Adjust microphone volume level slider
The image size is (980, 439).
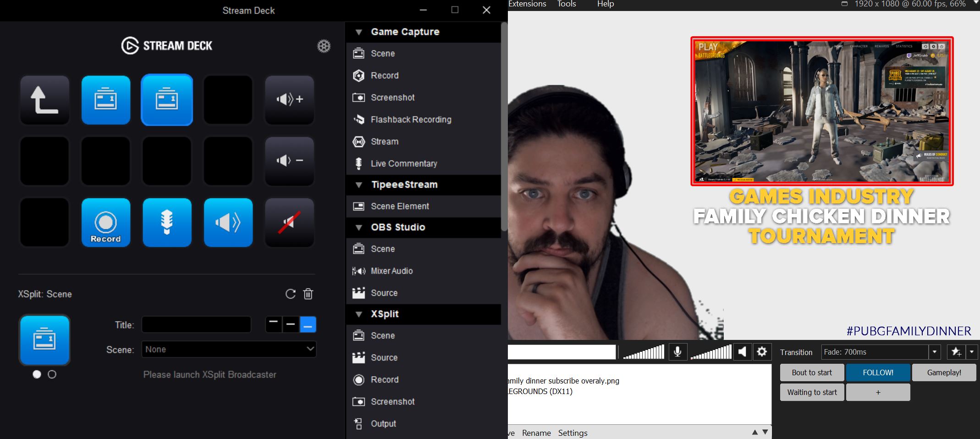tap(644, 352)
